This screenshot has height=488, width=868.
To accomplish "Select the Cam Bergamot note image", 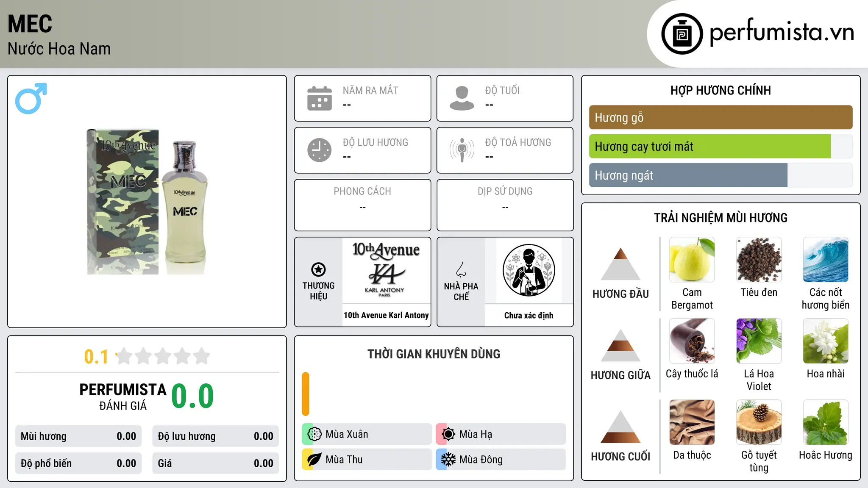I will click(692, 260).
